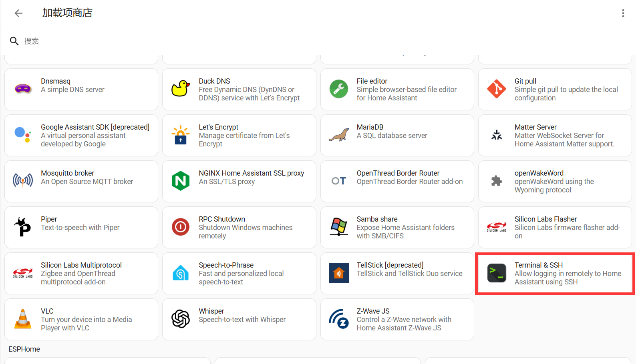Open the Speech-to-Phrase title
Image resolution: width=636 pixels, height=364 pixels.
pos(226,265)
